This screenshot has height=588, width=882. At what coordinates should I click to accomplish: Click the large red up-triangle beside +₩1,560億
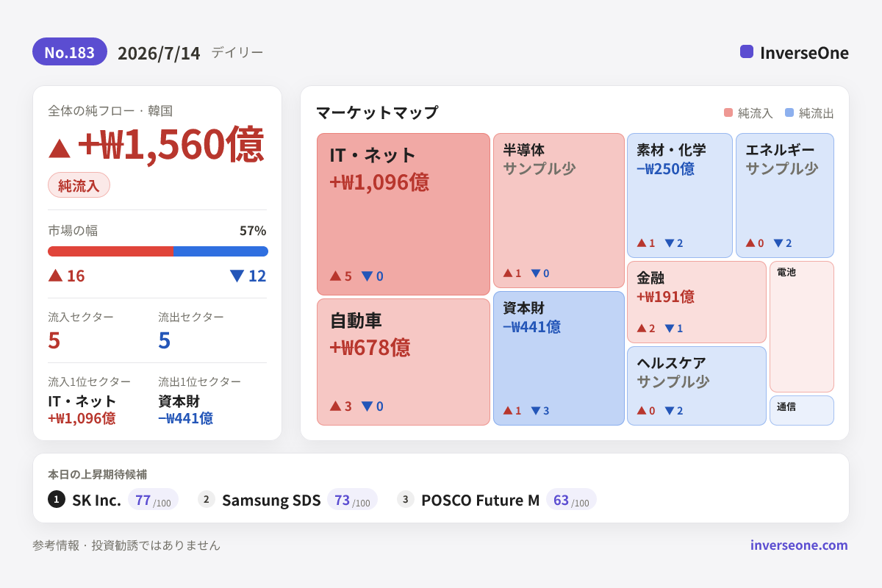pos(60,148)
